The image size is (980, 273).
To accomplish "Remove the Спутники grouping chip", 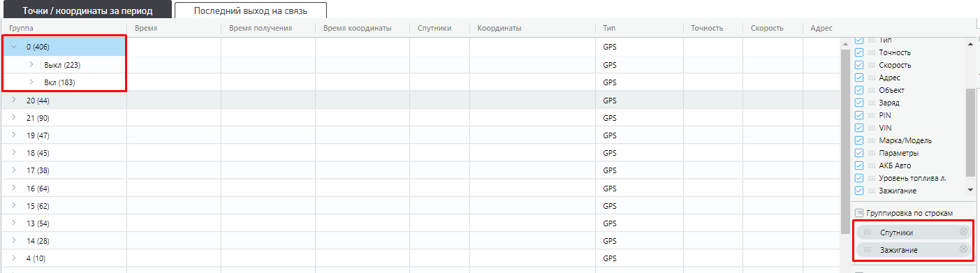I will click(x=963, y=232).
